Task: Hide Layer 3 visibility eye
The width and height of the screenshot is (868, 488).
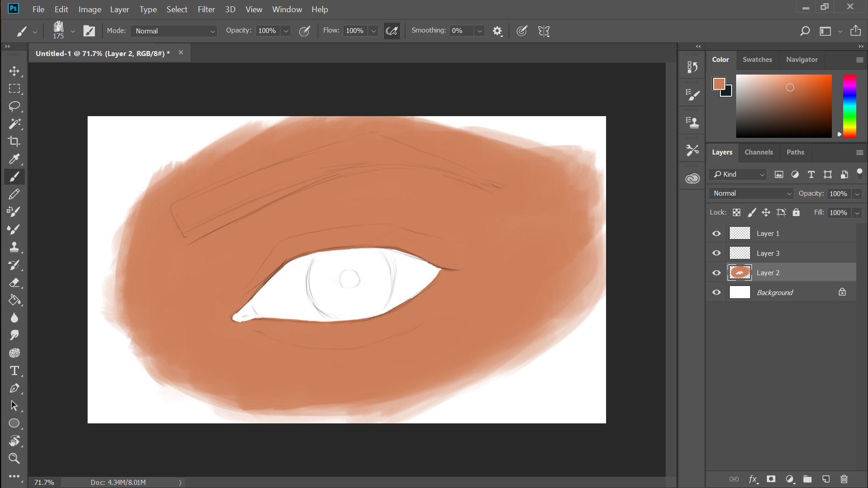Action: click(x=716, y=253)
